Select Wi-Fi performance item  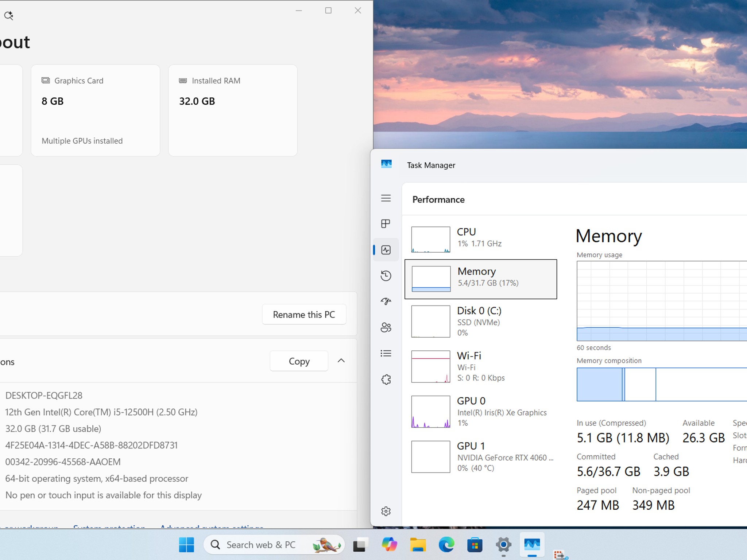(481, 366)
